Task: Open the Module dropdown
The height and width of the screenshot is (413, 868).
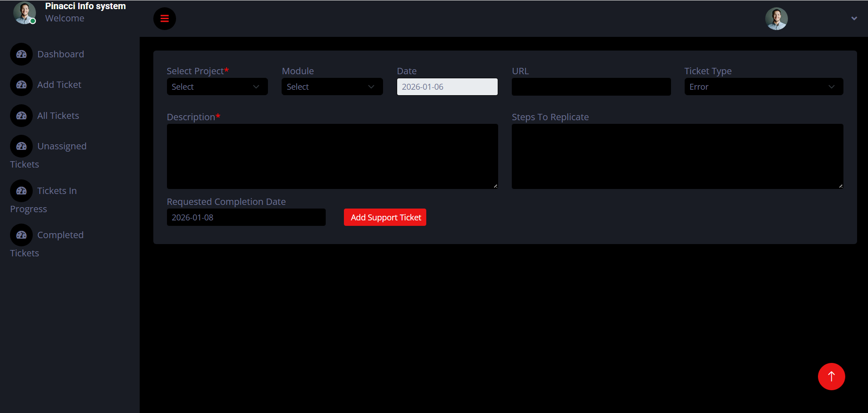Action: (332, 87)
